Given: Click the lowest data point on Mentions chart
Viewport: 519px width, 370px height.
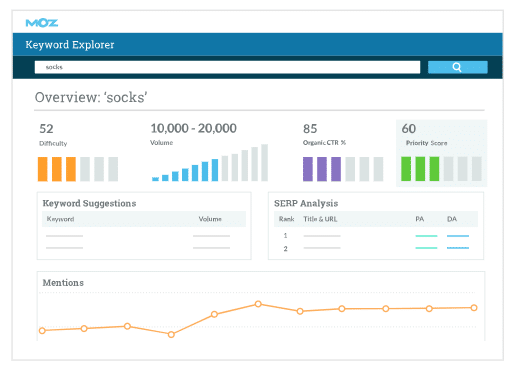Looking at the screenshot, I should tap(171, 334).
